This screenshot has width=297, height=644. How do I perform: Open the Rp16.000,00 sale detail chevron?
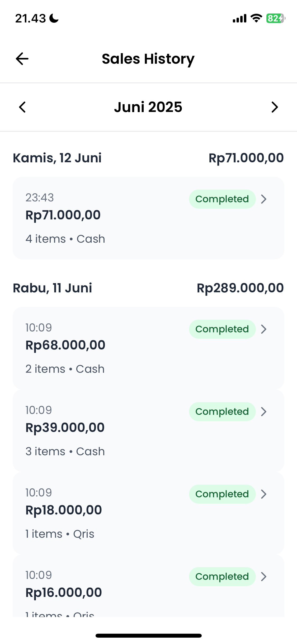263,577
